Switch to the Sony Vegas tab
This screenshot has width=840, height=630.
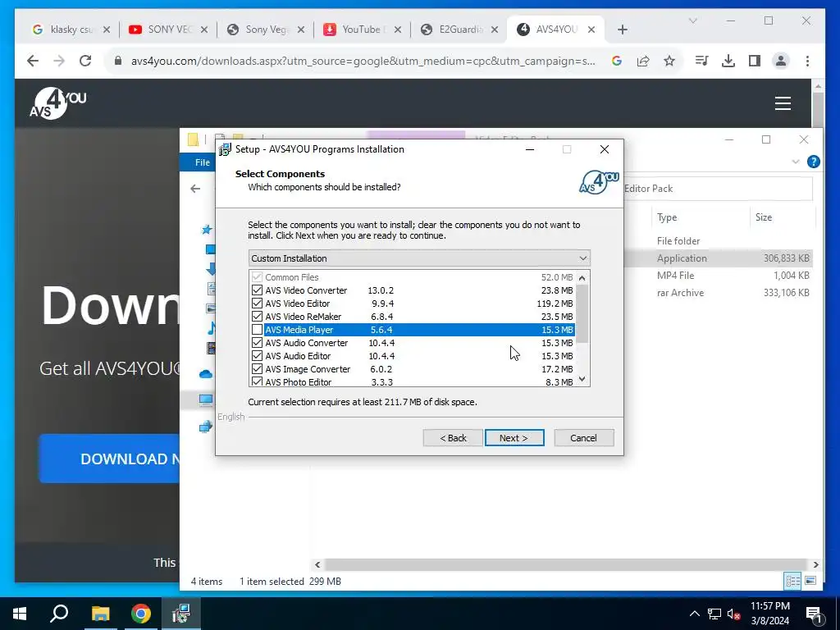coord(265,30)
